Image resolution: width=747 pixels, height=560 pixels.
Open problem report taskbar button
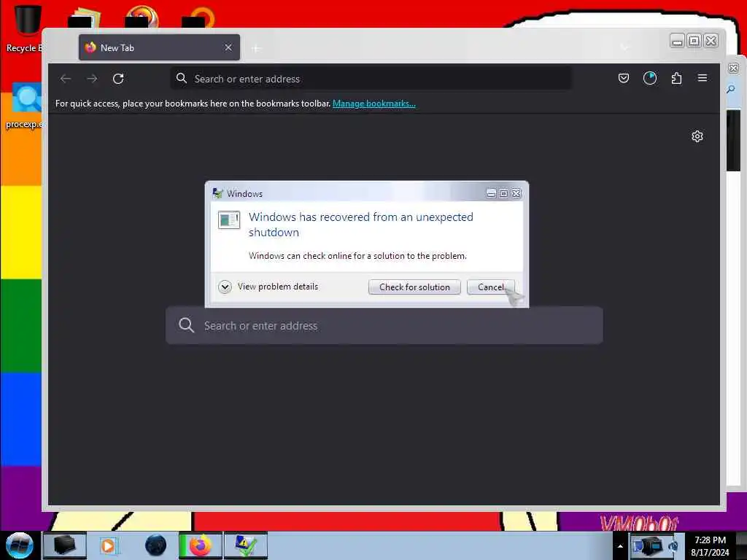246,545
